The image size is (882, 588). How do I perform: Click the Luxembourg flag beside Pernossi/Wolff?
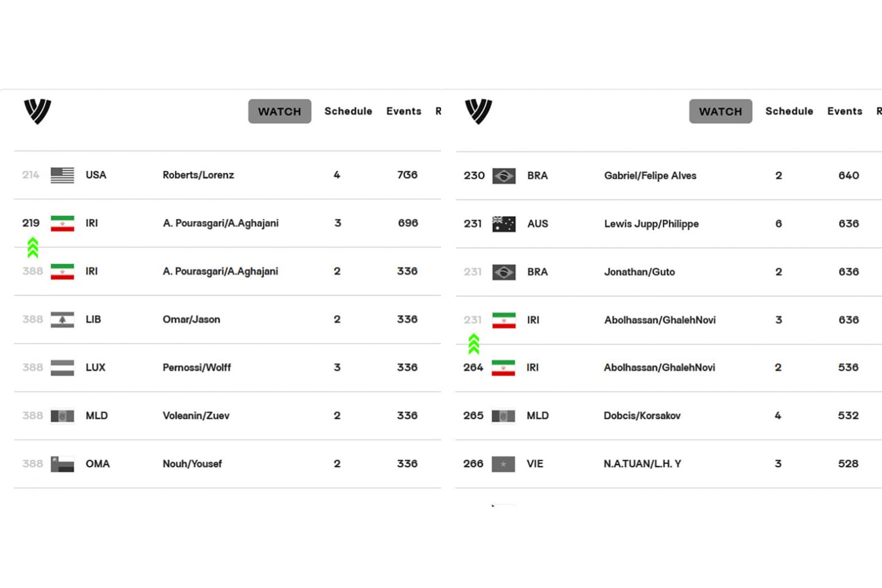[x=62, y=367]
